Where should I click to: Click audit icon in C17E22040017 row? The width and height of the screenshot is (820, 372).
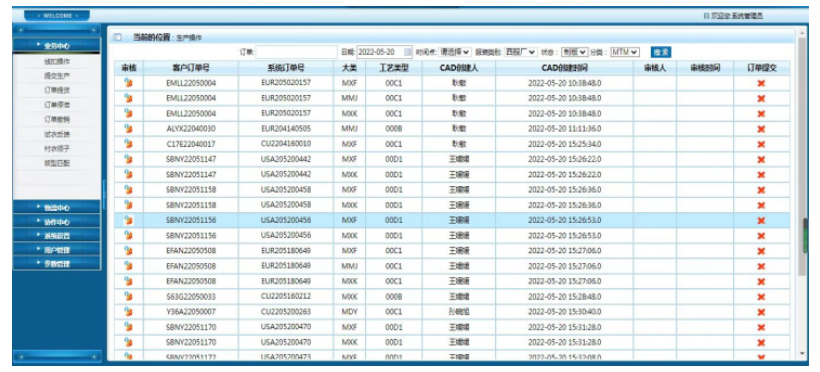pos(128,144)
